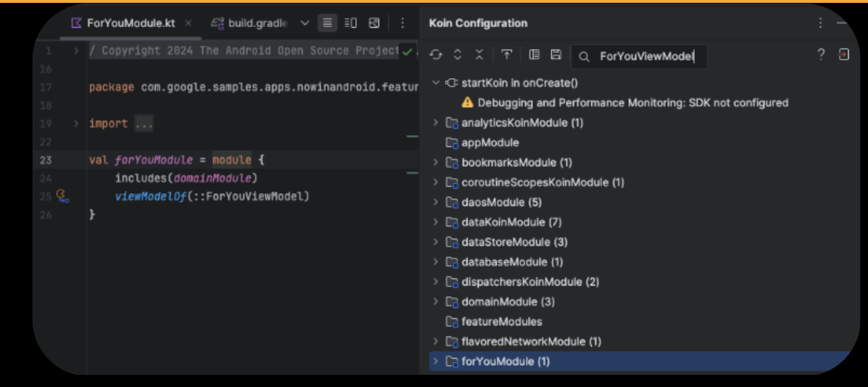
Task: Click the upward arrow export toolbar icon
Action: (x=506, y=55)
